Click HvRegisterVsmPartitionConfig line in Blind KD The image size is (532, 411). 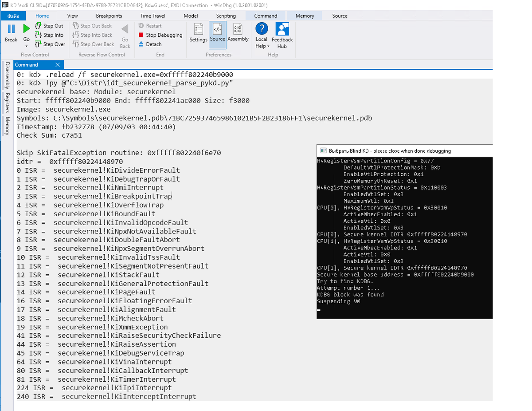[x=375, y=161]
